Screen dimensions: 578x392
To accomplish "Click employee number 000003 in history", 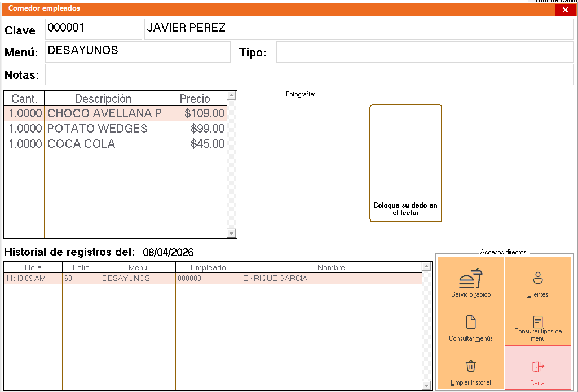I will click(189, 279).
